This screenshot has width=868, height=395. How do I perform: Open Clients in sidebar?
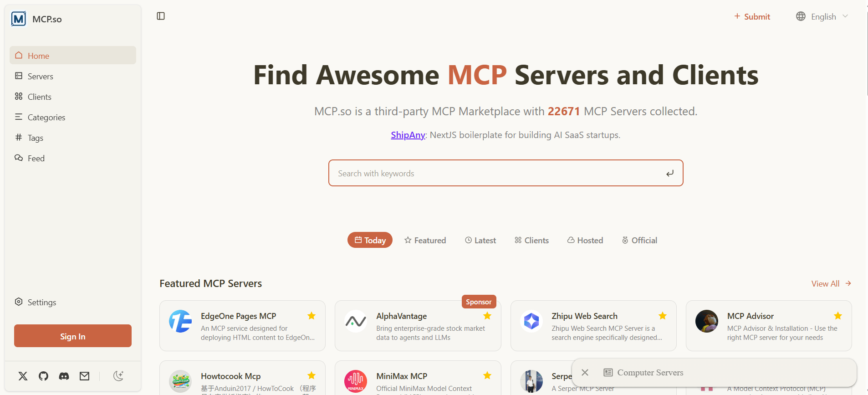tap(73, 97)
